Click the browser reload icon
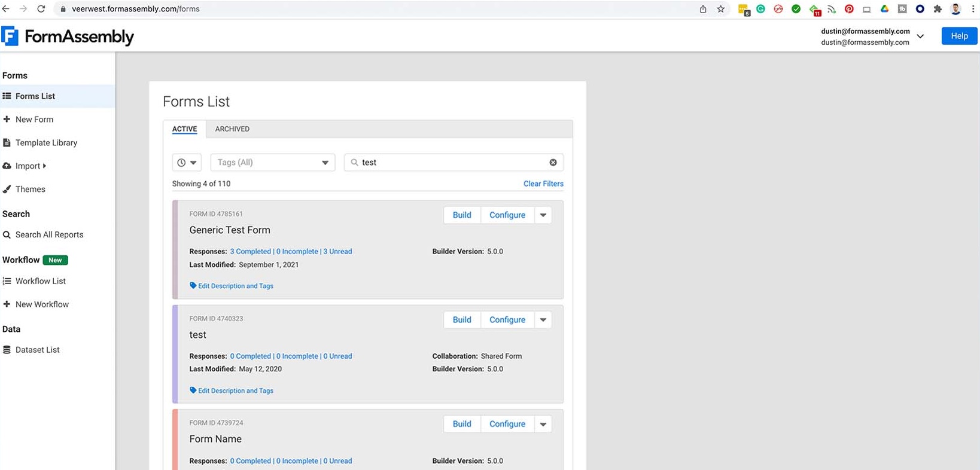980x470 pixels. tap(41, 9)
